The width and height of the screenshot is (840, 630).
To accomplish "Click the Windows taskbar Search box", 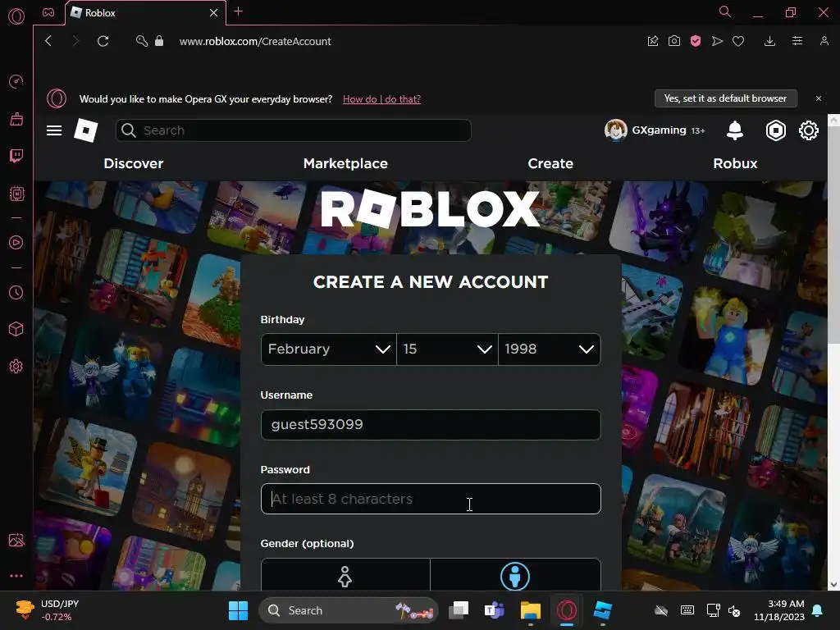I will 349,610.
